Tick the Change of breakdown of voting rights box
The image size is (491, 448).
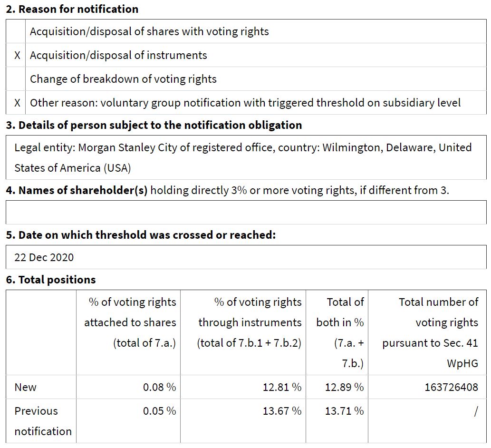pos(17,79)
